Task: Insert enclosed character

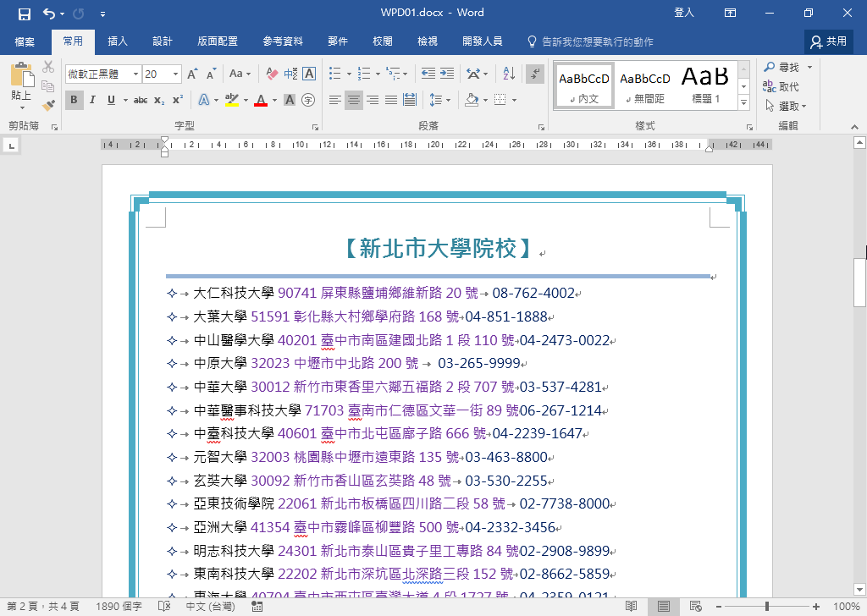Action: (308, 100)
